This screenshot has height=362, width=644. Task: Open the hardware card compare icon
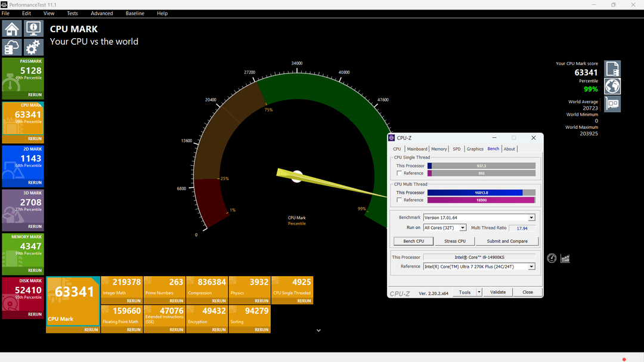[x=612, y=104]
